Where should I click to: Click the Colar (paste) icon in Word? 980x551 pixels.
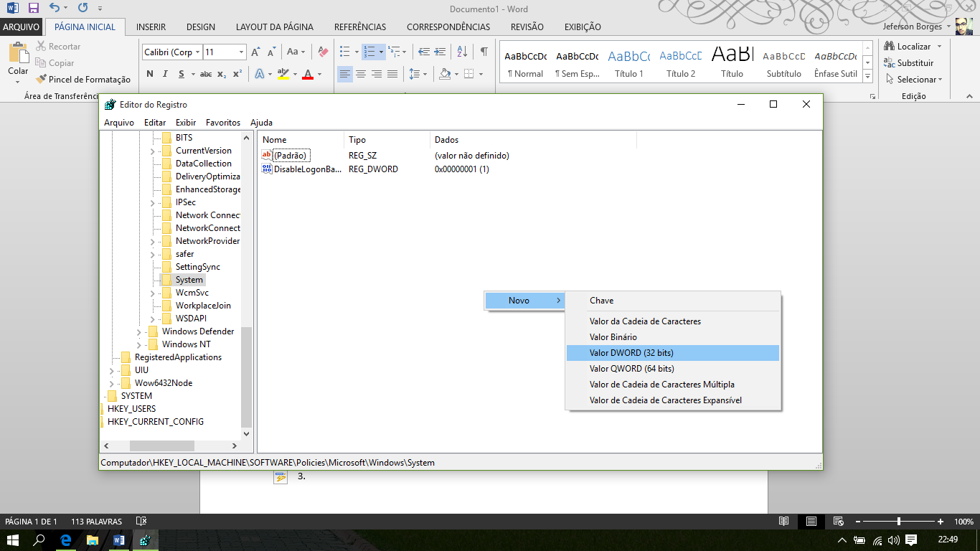coord(17,53)
